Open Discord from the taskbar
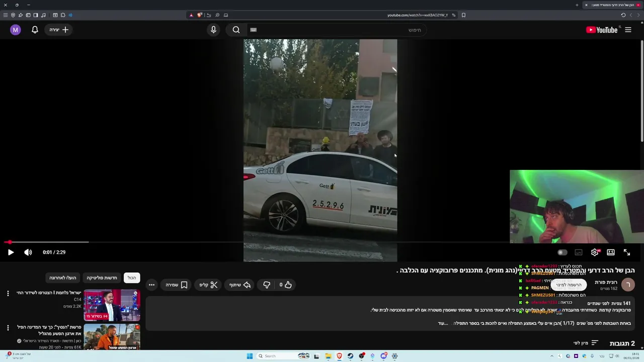 [384, 356]
